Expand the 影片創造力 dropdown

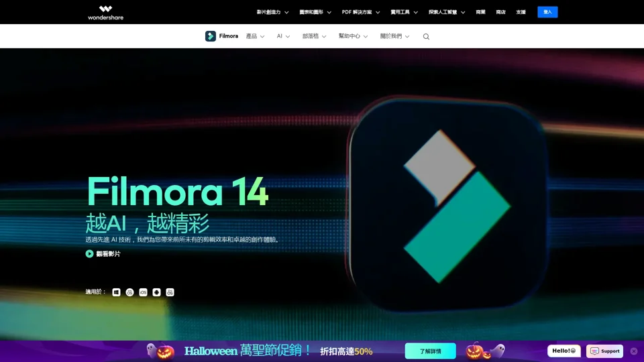[273, 12]
